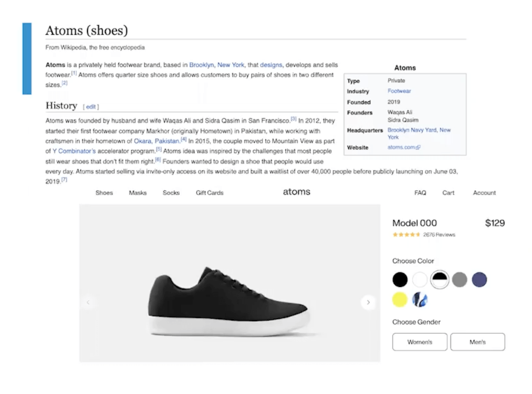Click the Atoms infobox title
Viewport: 532px width, 394px height.
pos(405,68)
